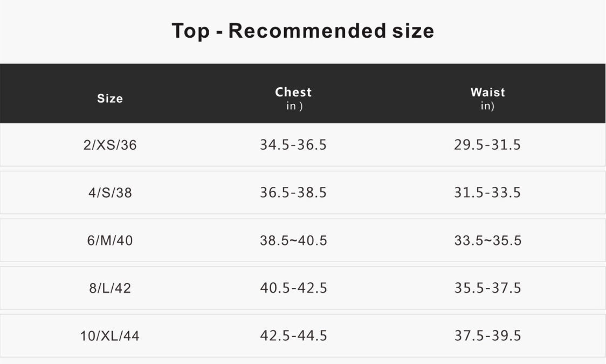Select the Size column header

click(x=110, y=99)
